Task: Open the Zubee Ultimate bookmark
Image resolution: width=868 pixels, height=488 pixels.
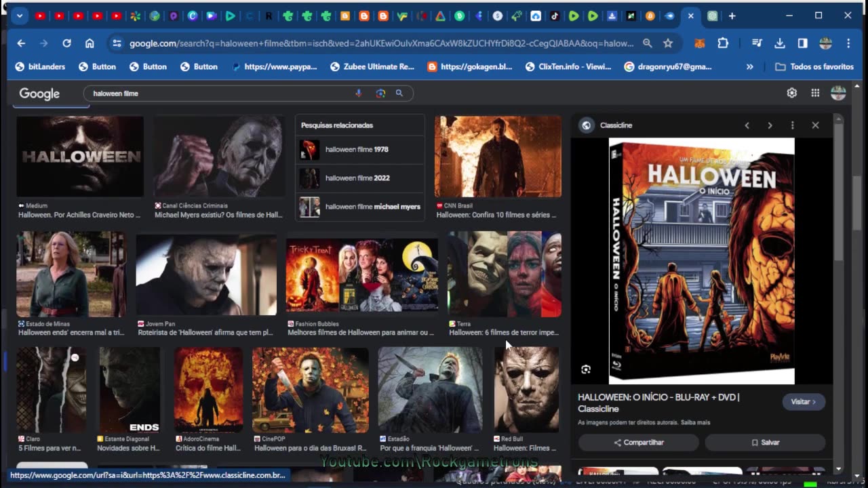Action: 372,66
